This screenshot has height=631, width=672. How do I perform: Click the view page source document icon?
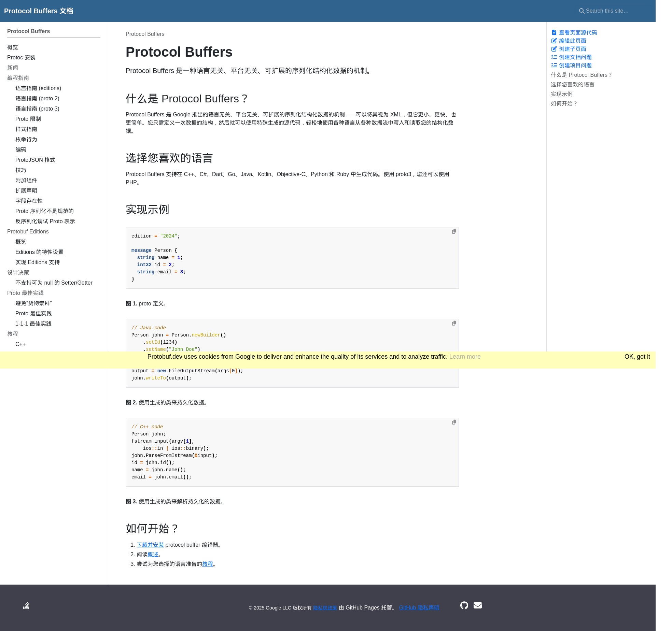point(554,33)
